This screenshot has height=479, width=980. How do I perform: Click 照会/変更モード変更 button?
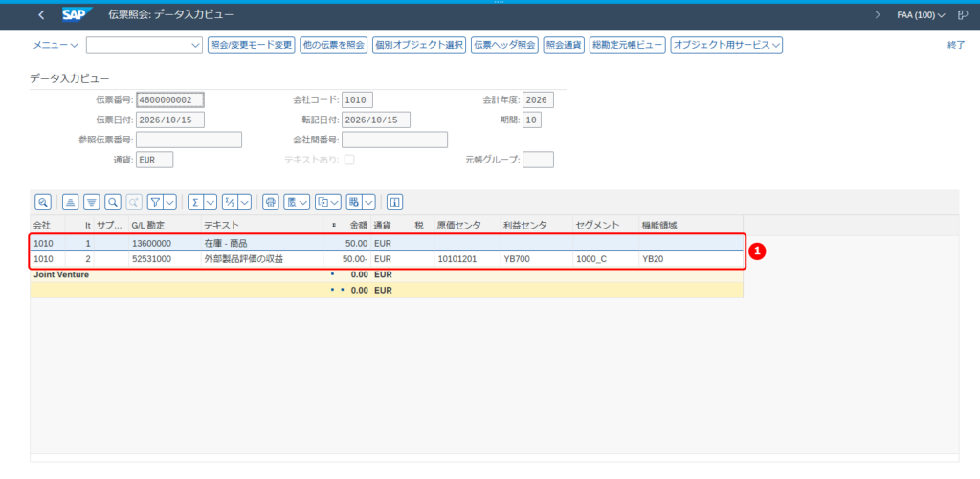pyautogui.click(x=252, y=45)
